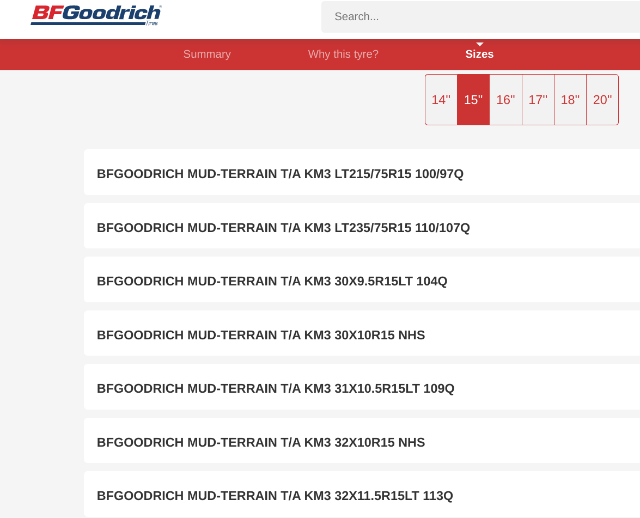Viewport: 640px width, 518px height.
Task: Go to the Why this tyre? tab
Action: point(343,54)
